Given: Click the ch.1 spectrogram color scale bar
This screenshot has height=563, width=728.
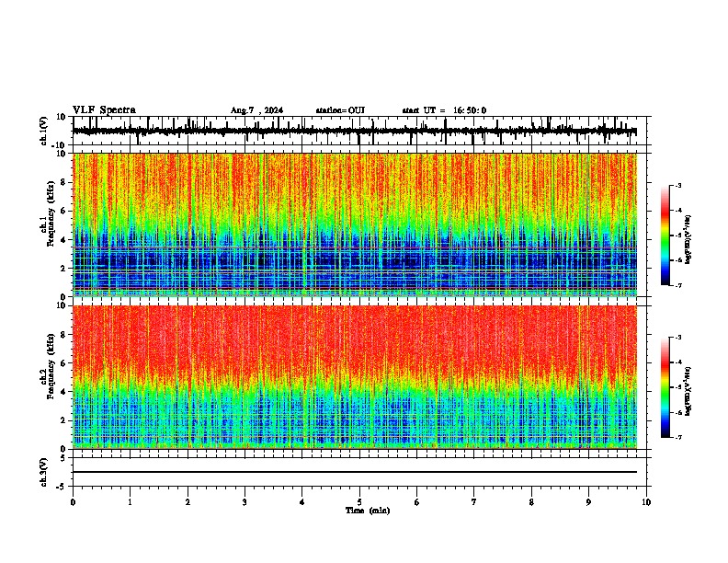Looking at the screenshot, I should pos(665,236).
